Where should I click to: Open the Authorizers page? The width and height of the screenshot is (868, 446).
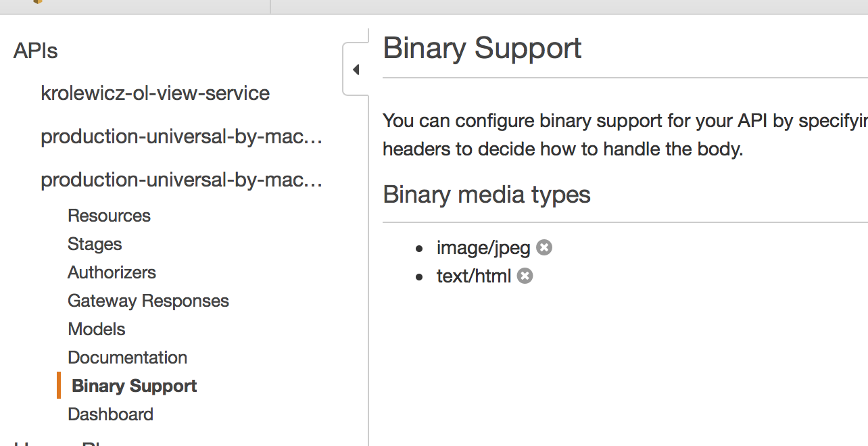click(x=112, y=272)
